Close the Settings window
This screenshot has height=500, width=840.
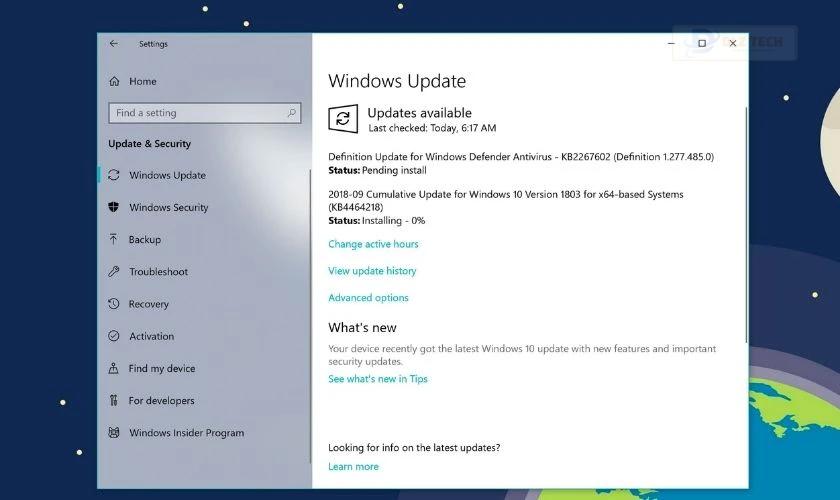733,43
